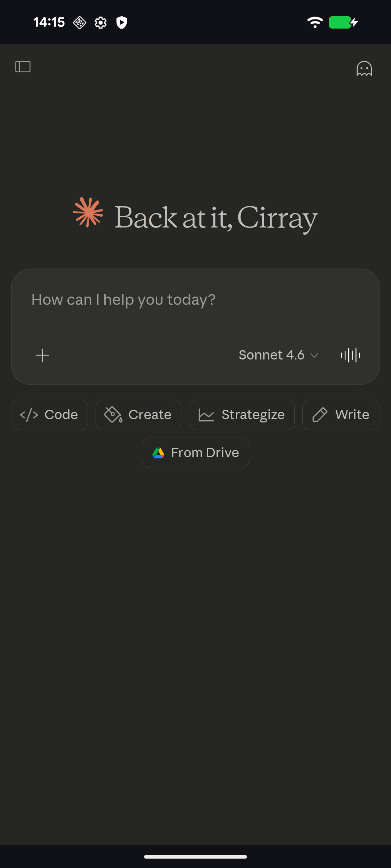Select the Code shortcut icon
The image size is (391, 868).
[29, 415]
